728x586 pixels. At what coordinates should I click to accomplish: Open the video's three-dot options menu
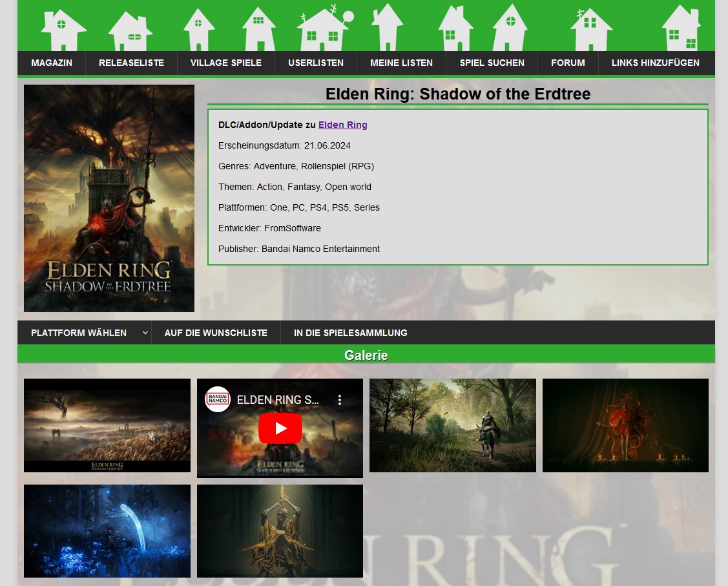coord(340,399)
